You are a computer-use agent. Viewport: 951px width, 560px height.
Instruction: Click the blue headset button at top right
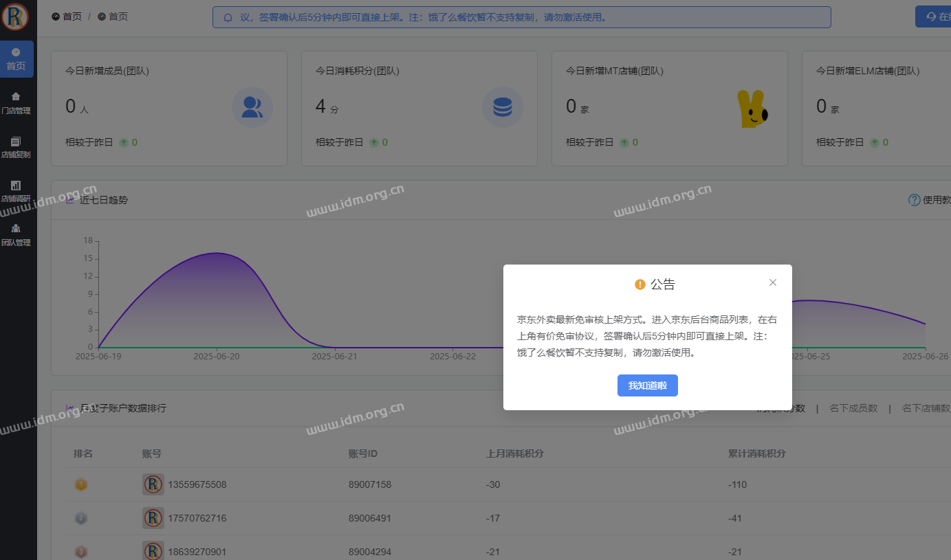[x=933, y=16]
